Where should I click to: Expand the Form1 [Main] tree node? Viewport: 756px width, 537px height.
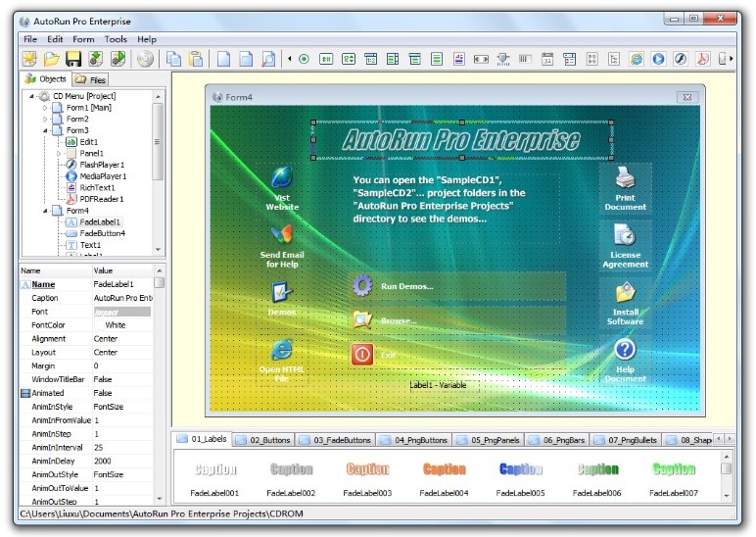point(45,108)
